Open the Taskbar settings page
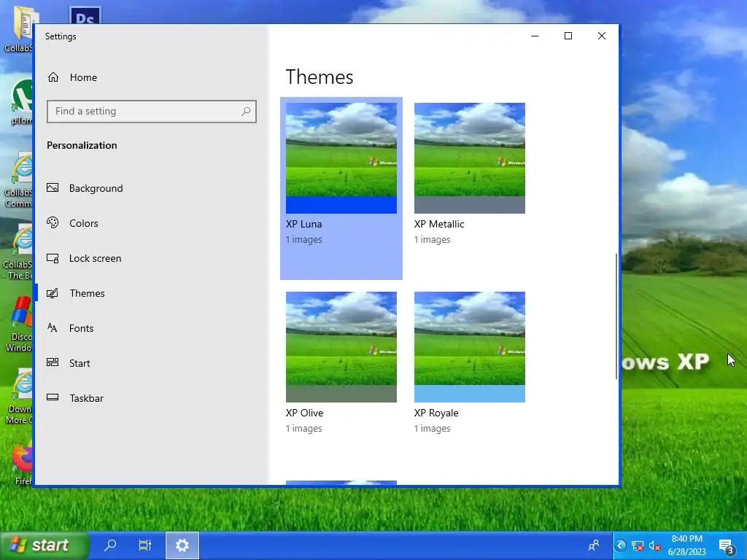The height and width of the screenshot is (560, 747). [x=75, y=398]
